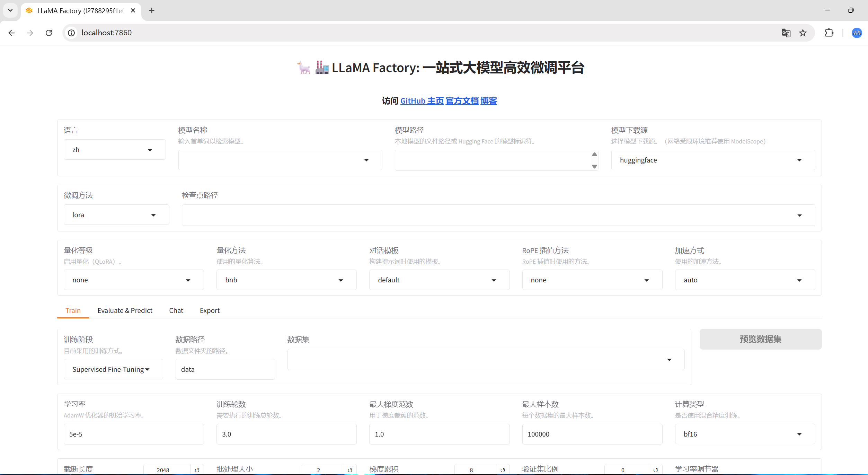Click the Google Translate icon in address bar
The width and height of the screenshot is (868, 475).
[x=786, y=33]
